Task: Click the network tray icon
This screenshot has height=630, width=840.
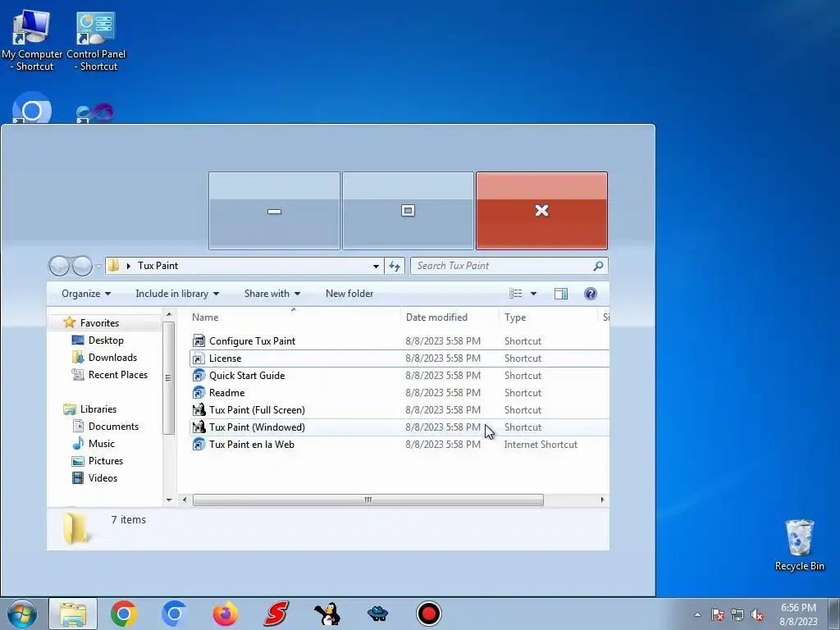Action: point(737,614)
